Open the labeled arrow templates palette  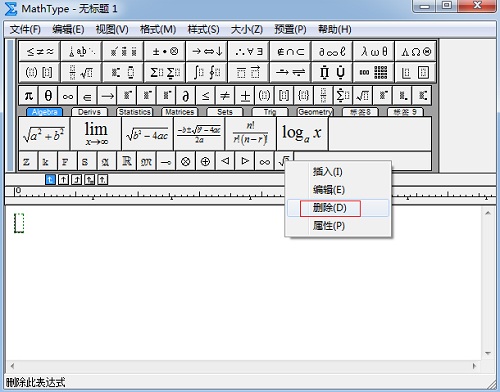pyautogui.click(x=290, y=72)
